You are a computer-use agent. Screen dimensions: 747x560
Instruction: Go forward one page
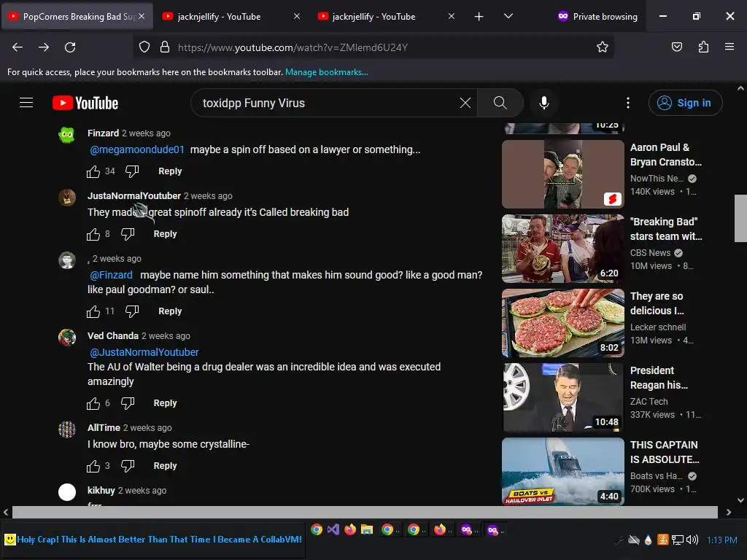coord(44,47)
